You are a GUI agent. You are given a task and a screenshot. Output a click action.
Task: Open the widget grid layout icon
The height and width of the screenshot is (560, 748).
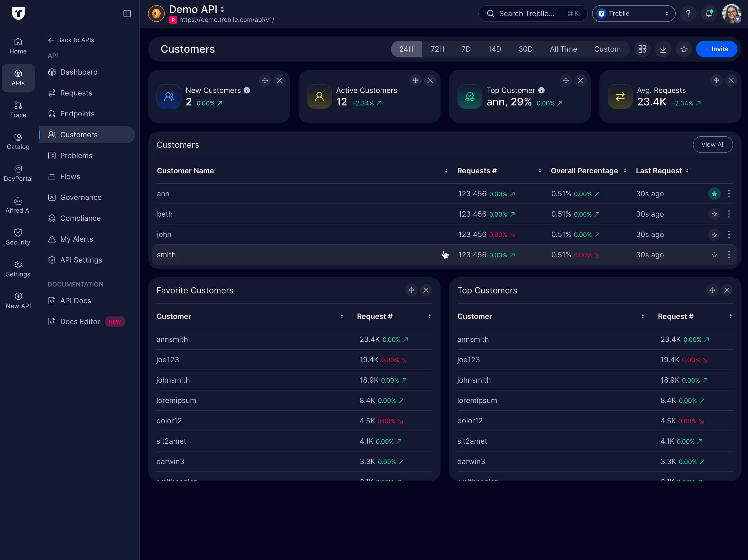642,49
